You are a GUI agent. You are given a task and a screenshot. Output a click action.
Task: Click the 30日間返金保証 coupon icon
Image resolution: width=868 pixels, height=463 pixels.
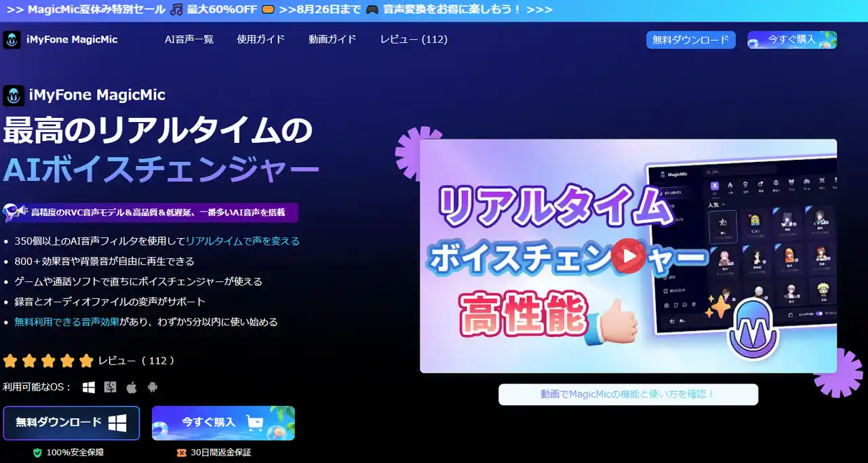point(181,452)
